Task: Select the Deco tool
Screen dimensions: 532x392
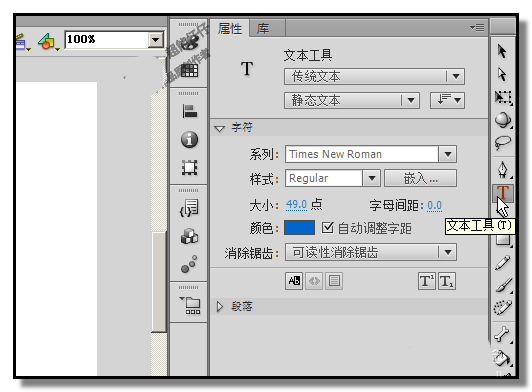Action: 503,307
